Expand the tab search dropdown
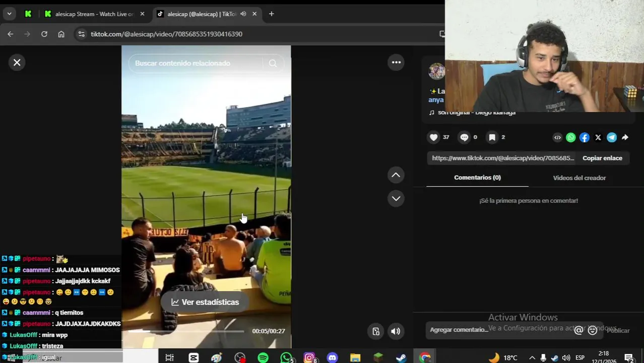 click(9, 14)
